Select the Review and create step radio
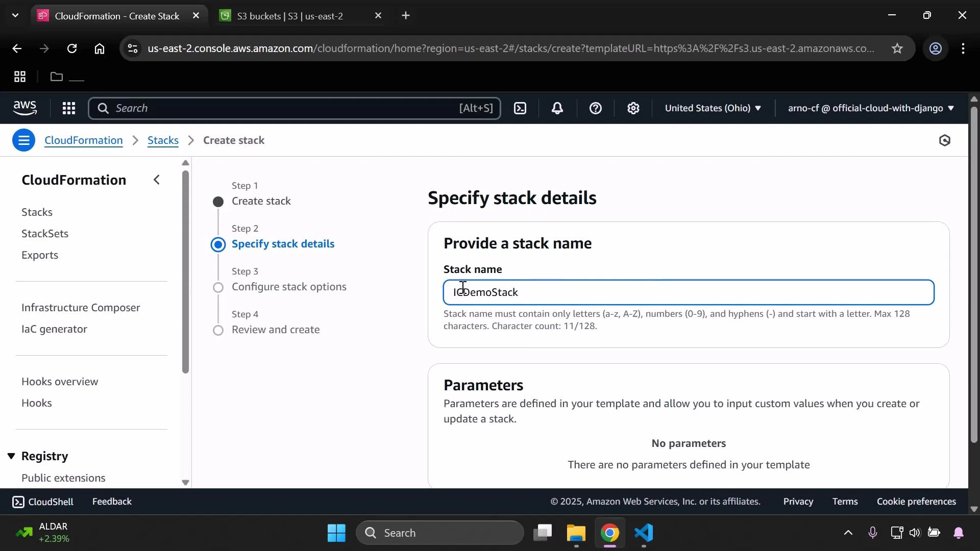The height and width of the screenshot is (551, 980). coord(218,330)
